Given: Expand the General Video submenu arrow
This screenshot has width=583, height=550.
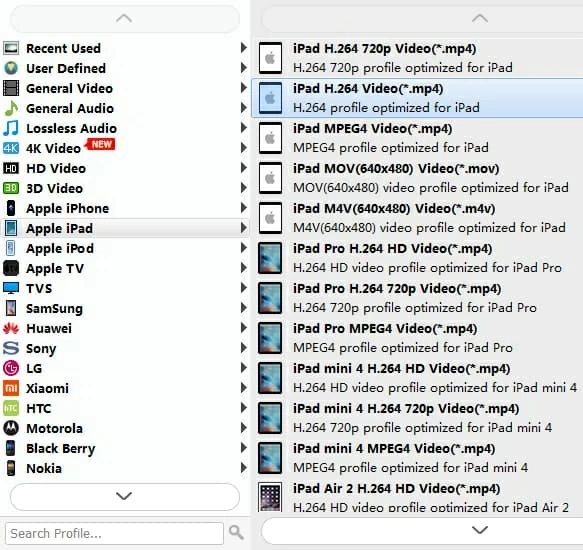Looking at the screenshot, I should coord(244,88).
